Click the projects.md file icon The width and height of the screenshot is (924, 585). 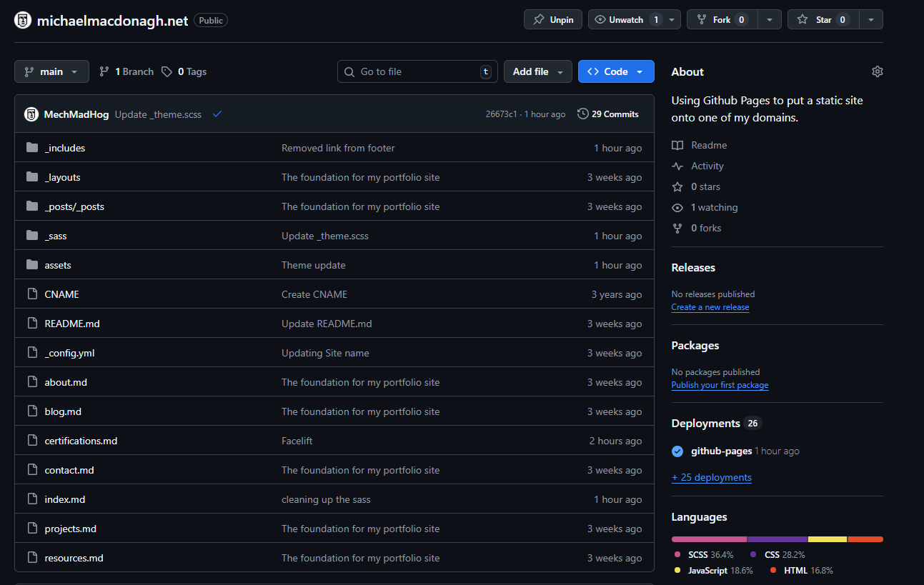pos(32,529)
